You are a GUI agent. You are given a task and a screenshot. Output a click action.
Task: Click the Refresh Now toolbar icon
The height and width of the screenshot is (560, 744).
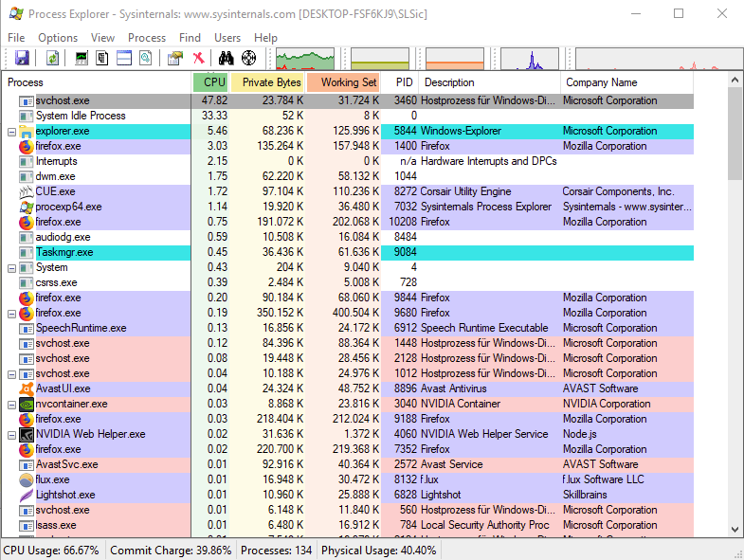[x=53, y=58]
